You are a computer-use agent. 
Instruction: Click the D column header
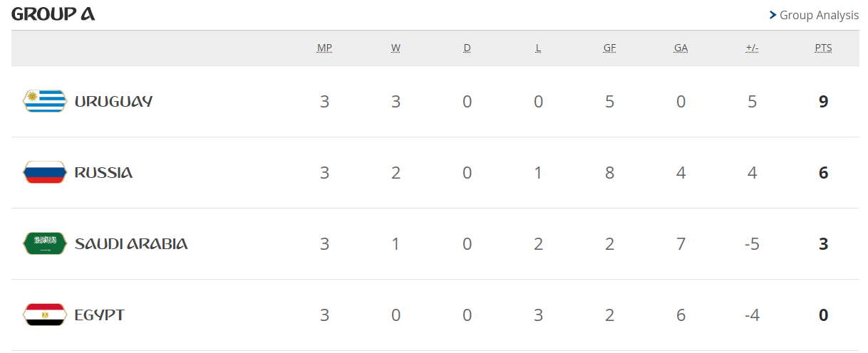click(467, 48)
